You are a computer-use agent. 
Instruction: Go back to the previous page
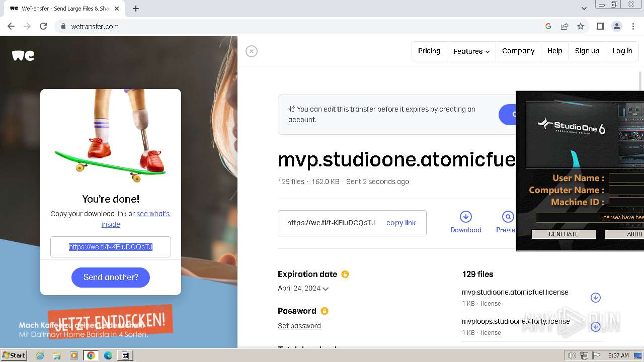11,27
